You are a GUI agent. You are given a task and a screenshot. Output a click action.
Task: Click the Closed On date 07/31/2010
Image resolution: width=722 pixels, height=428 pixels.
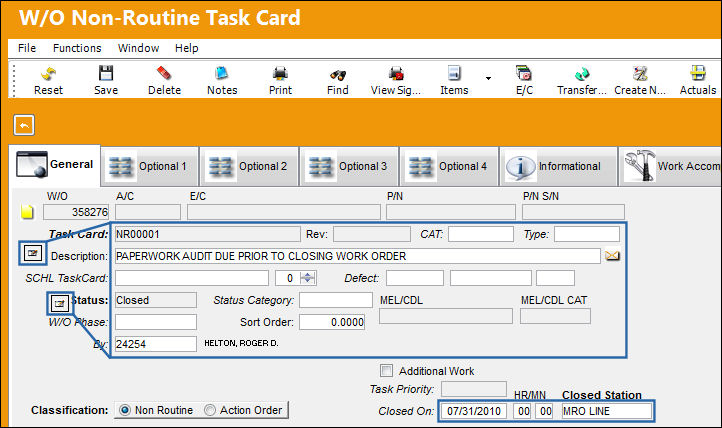[x=474, y=411]
